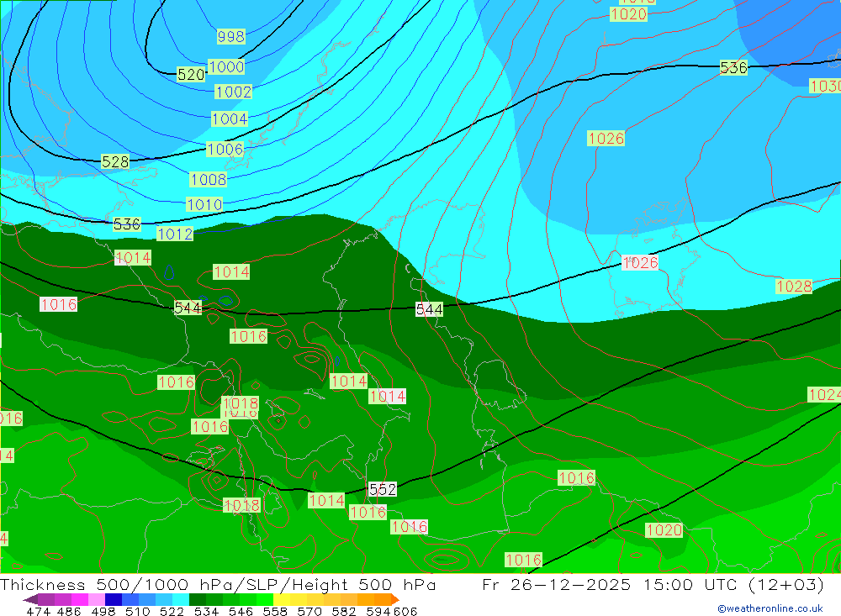The image size is (841, 616).
Task: Click the 1028 isobar label
Action: (794, 287)
